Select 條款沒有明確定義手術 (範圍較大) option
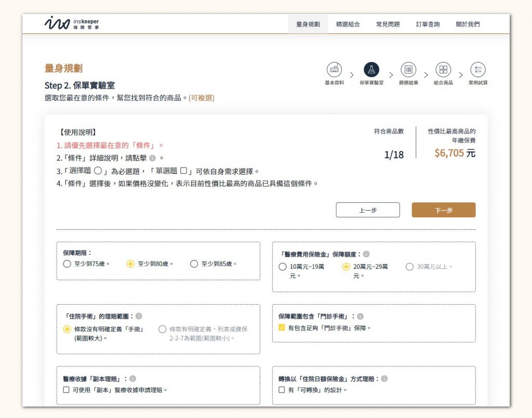Screen dimensions: 532x418 (x=67, y=329)
